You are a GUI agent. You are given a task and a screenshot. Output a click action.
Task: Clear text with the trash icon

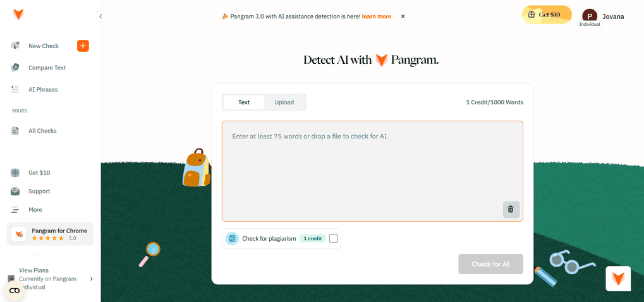tap(511, 209)
